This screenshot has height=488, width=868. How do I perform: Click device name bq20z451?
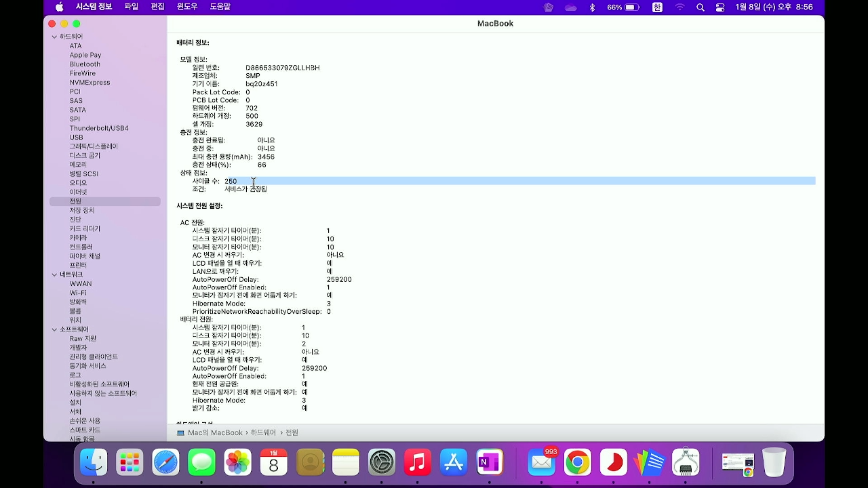(x=262, y=84)
